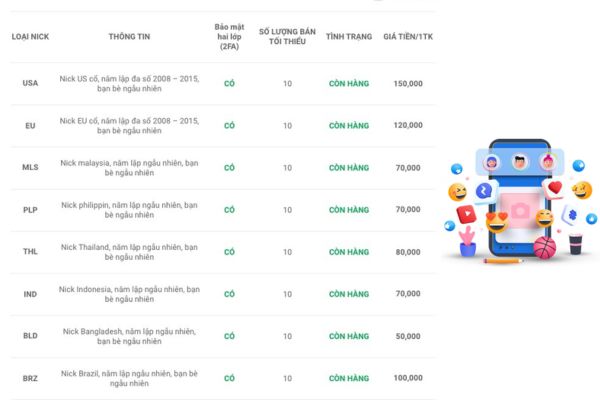600x400 pixels.
Task: Click the blue messenger chat bubble icon
Action: click(481, 190)
